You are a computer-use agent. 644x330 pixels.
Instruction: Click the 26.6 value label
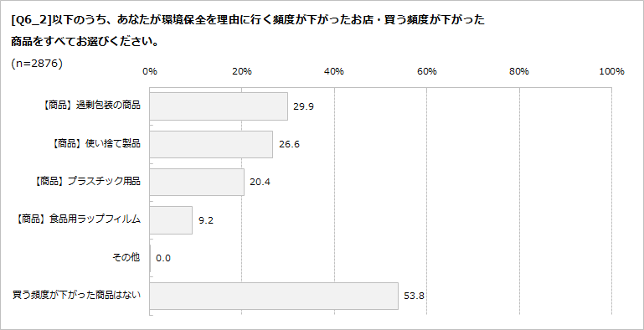click(289, 145)
